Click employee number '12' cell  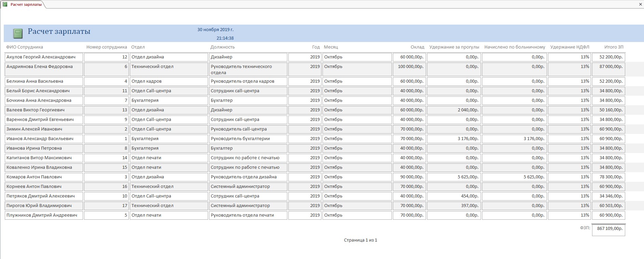(106, 57)
